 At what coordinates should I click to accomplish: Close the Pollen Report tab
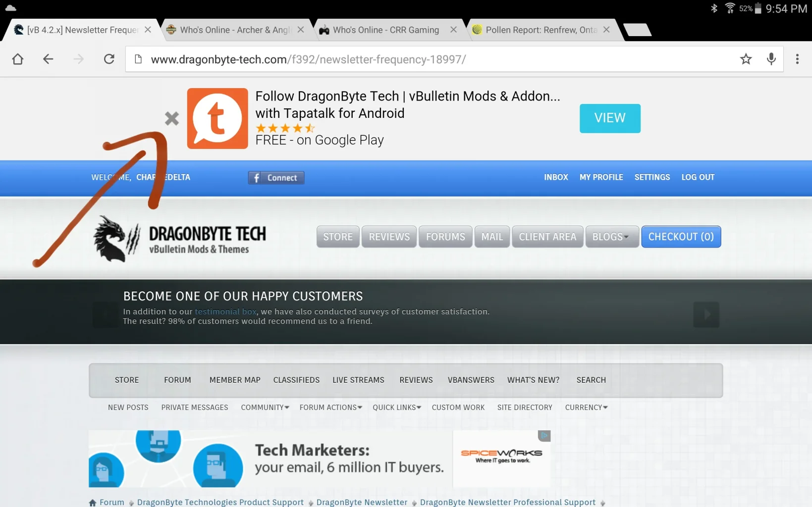pyautogui.click(x=606, y=30)
